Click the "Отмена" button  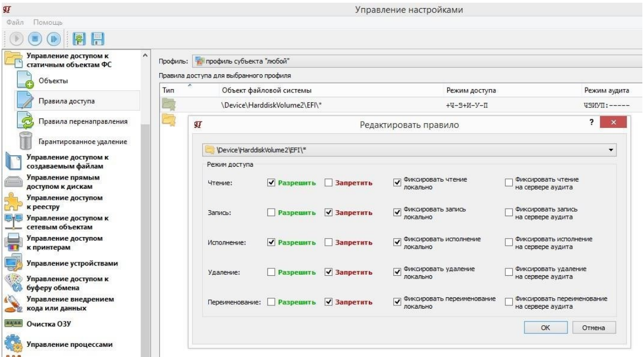tap(594, 327)
